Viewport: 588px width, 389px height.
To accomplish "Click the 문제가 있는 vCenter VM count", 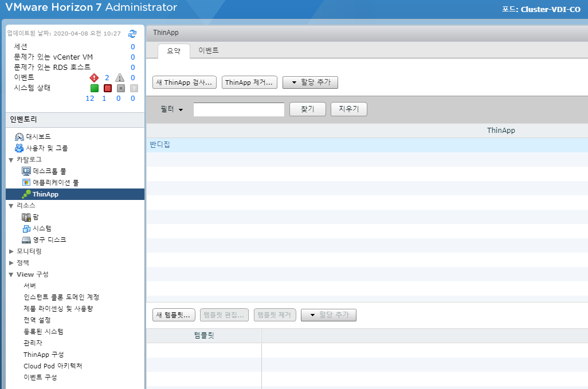I will [x=133, y=57].
